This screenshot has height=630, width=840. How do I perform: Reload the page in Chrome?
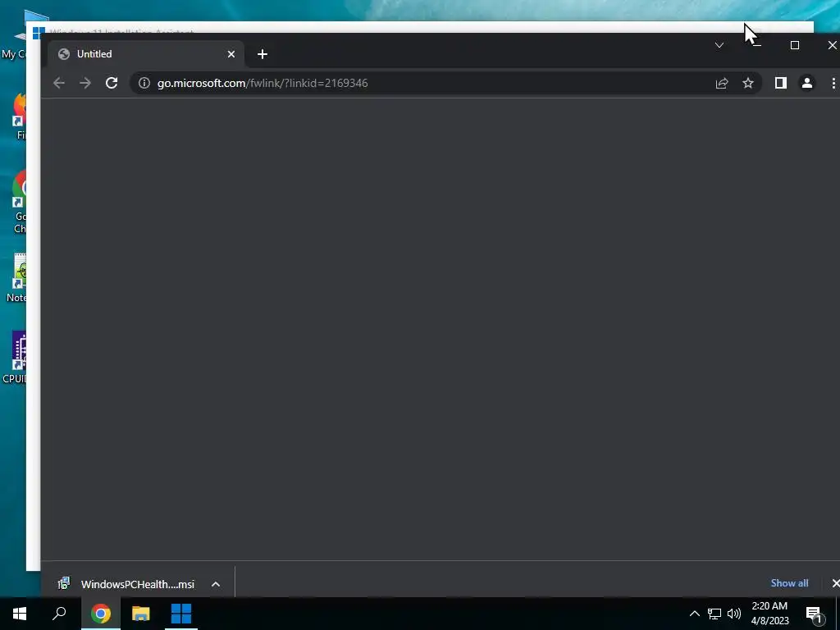coord(112,83)
